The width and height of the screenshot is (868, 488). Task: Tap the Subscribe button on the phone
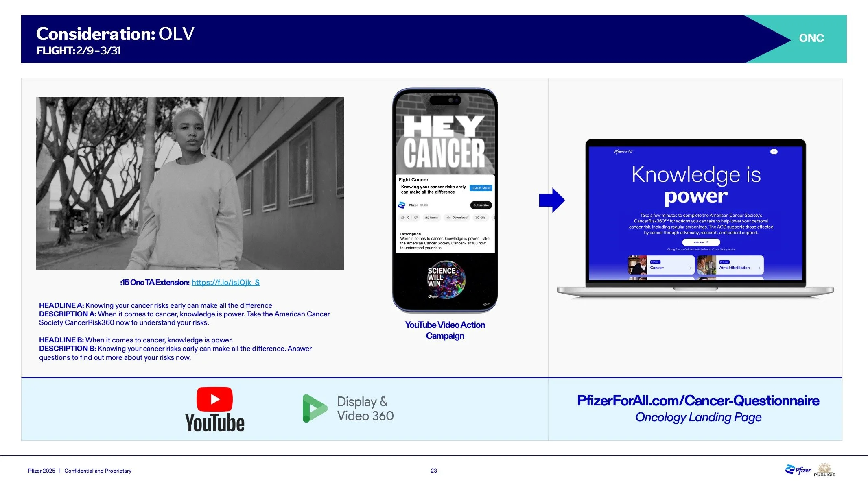(481, 205)
